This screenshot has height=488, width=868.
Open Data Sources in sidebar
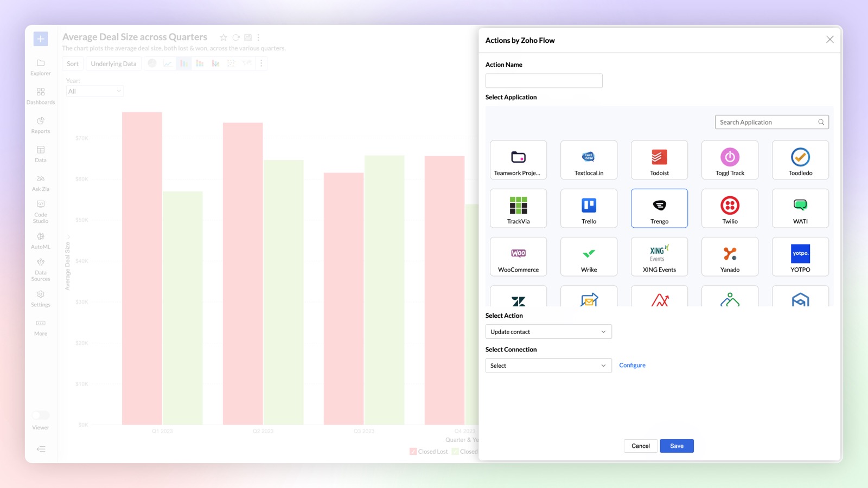coord(41,269)
